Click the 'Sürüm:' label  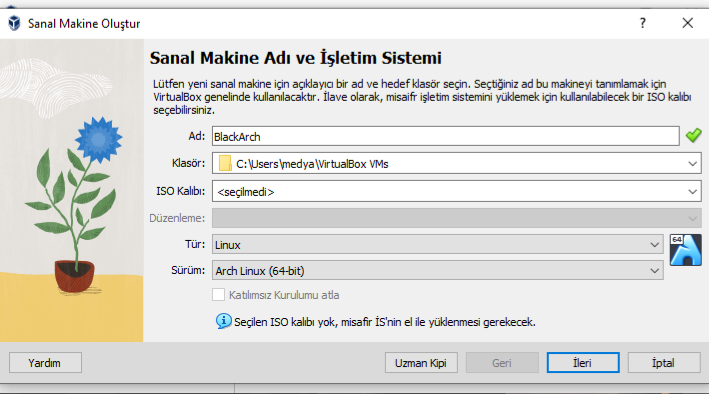point(188,271)
